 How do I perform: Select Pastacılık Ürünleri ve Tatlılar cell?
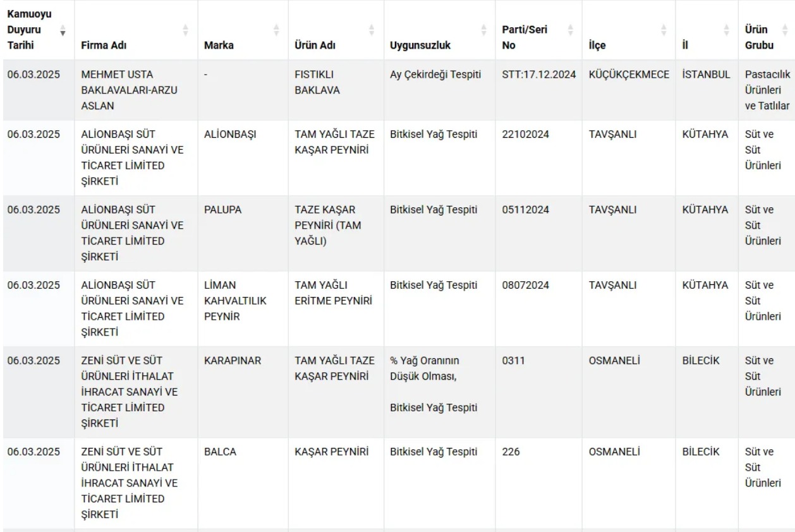[767, 90]
